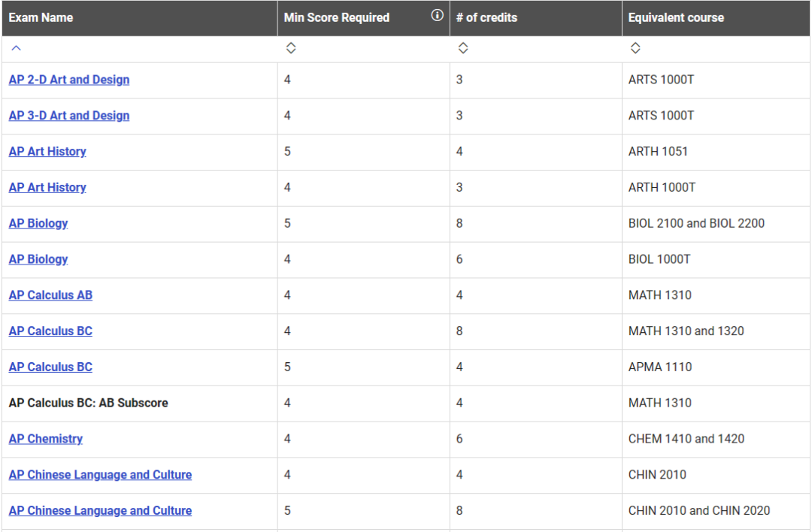Select the Exam Name column header
The height and width of the screenshot is (532, 812).
(x=41, y=17)
